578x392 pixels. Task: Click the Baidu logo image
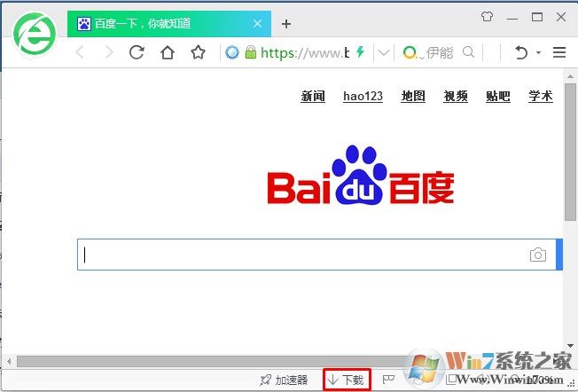pos(361,175)
